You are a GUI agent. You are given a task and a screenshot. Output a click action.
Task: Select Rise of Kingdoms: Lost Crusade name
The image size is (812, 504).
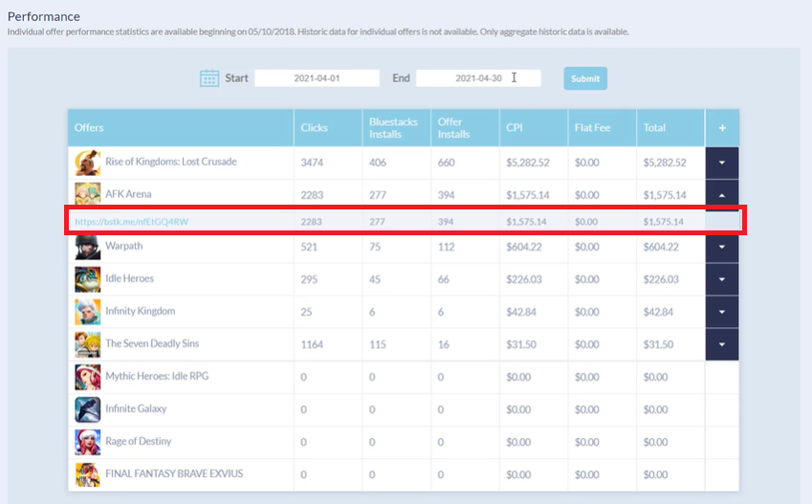(171, 162)
